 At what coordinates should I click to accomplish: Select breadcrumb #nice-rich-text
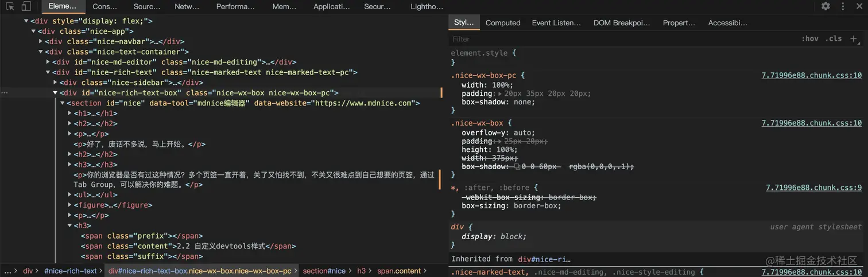71,271
